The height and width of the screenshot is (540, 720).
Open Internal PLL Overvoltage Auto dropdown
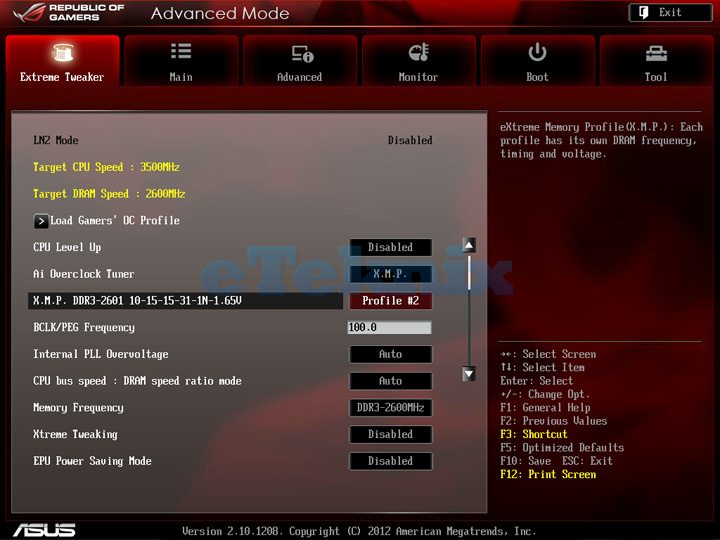(x=390, y=354)
